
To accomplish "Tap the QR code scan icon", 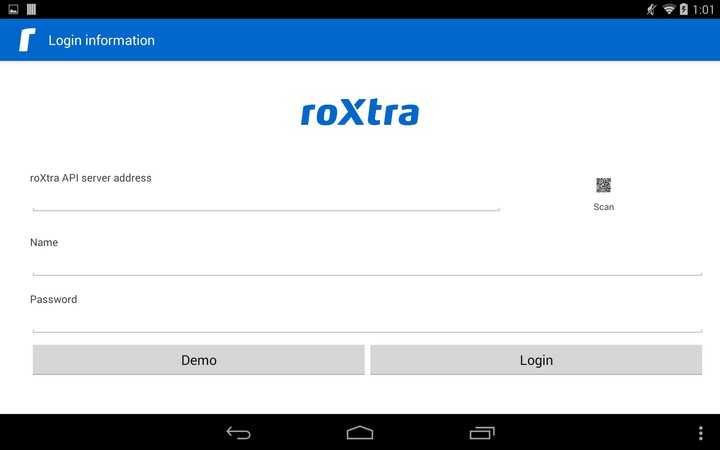I will [603, 185].
